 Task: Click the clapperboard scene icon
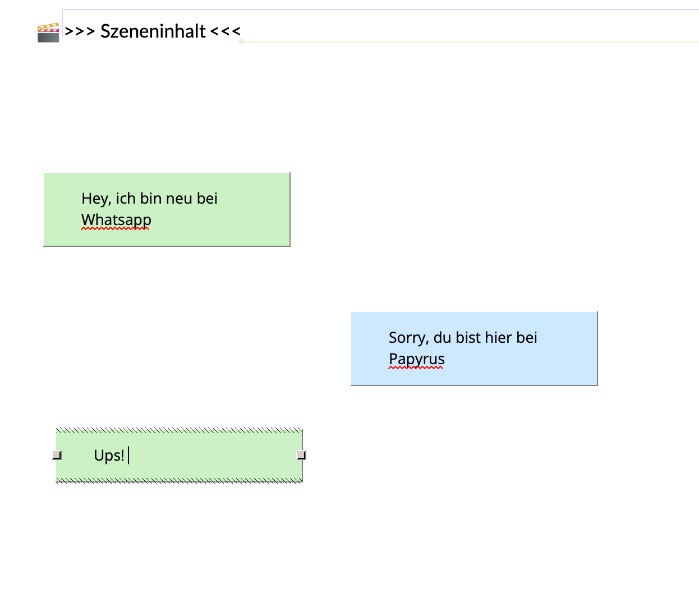tap(48, 33)
